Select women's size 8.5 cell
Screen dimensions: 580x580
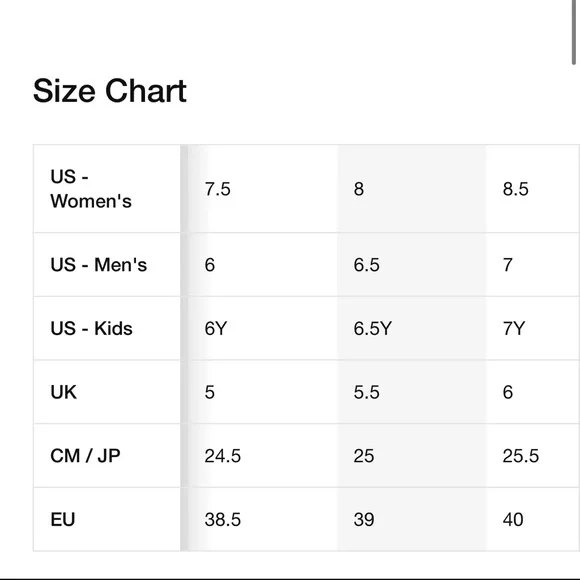click(533, 189)
